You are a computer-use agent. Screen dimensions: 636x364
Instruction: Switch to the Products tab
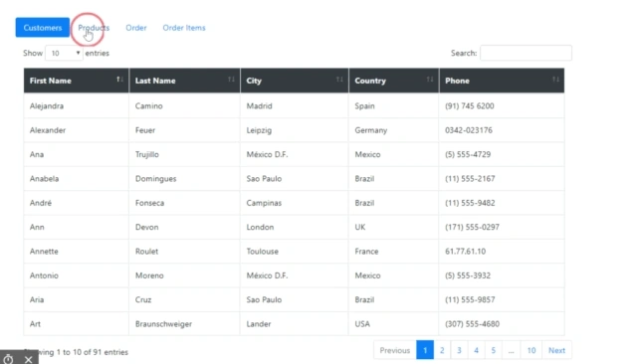coord(94,28)
